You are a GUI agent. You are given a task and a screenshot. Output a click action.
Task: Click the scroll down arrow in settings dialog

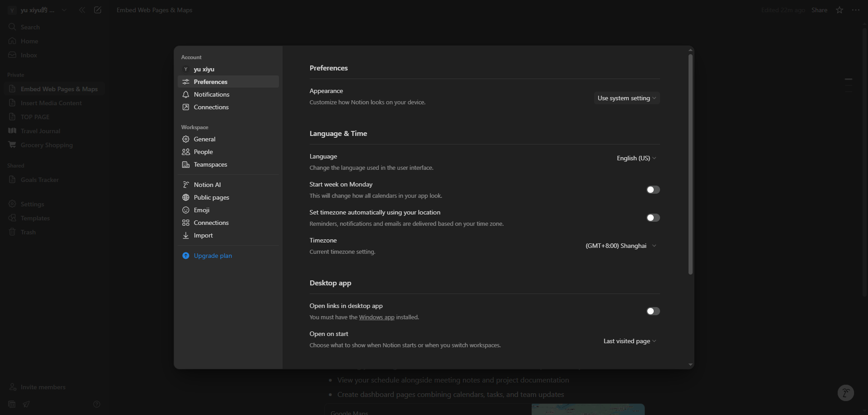(690, 364)
